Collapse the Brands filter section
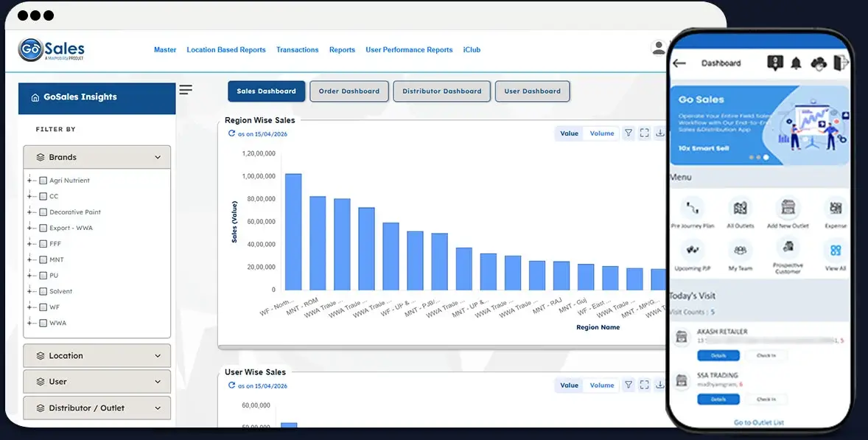 [x=97, y=157]
